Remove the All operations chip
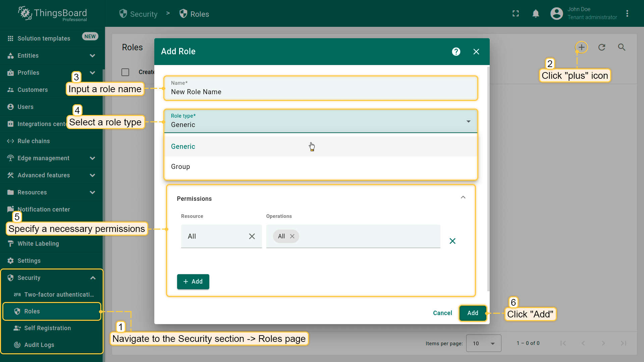This screenshot has height=362, width=644. [x=292, y=236]
